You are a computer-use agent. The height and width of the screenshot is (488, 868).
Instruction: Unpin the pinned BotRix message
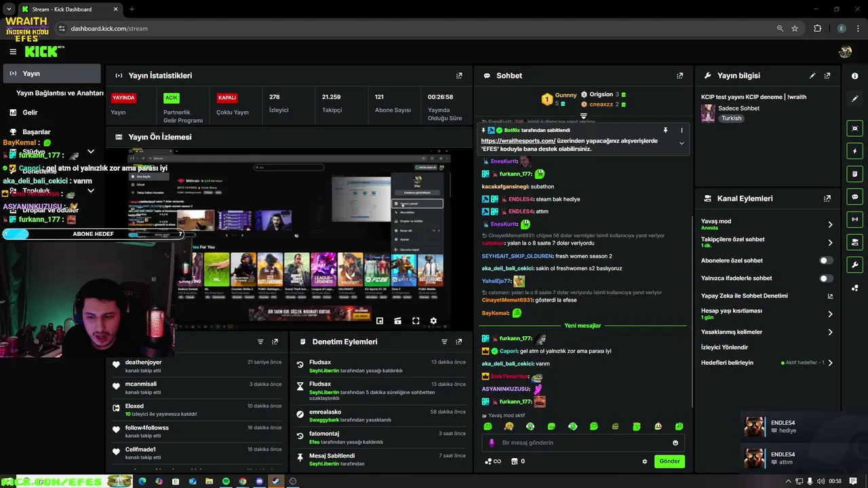point(665,130)
